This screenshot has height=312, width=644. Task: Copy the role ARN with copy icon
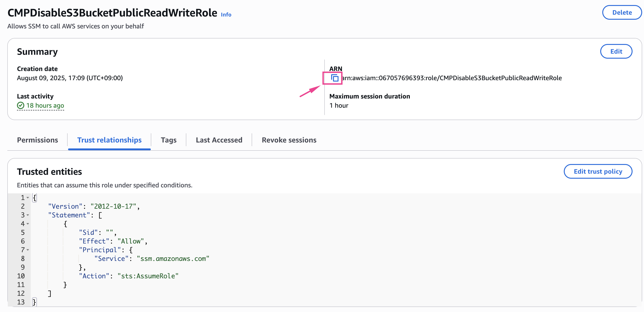tap(335, 78)
